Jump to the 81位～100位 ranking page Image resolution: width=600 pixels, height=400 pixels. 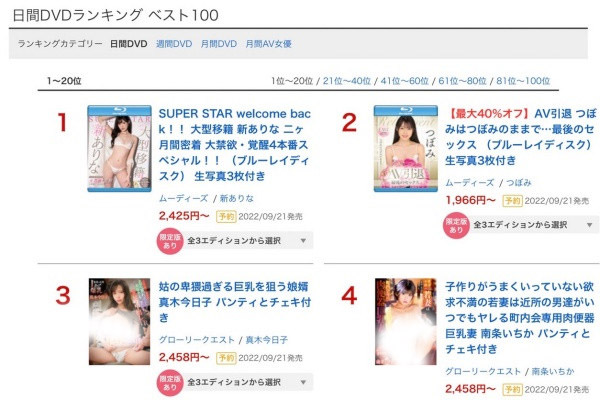tap(523, 81)
